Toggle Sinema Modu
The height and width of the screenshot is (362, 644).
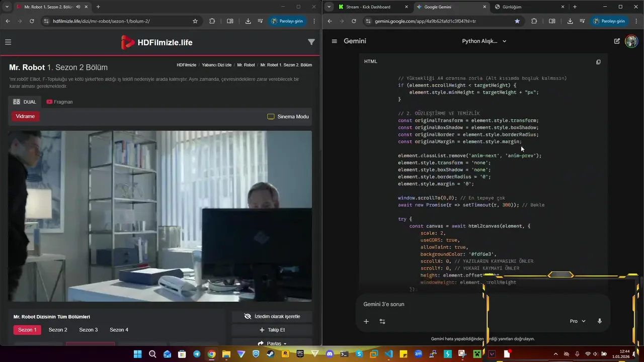coord(288,117)
